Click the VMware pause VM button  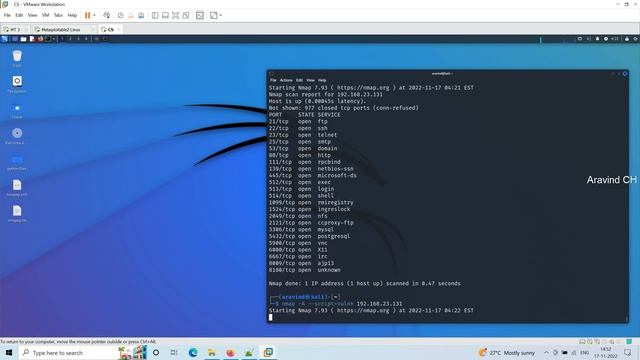point(87,16)
